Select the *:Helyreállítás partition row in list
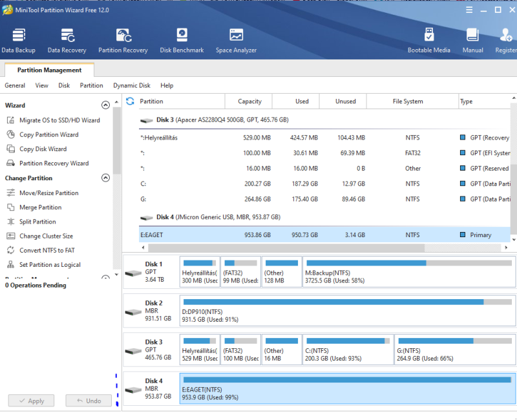517x420 pixels. 324,138
